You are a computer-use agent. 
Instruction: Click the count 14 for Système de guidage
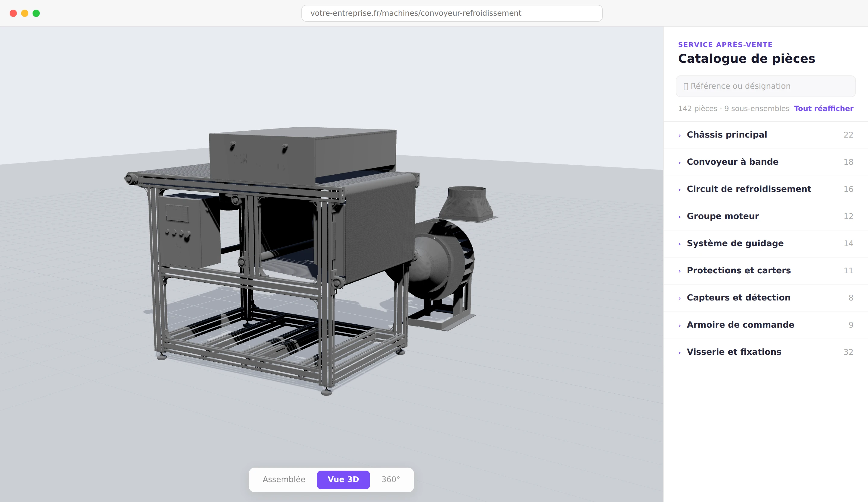[848, 243]
